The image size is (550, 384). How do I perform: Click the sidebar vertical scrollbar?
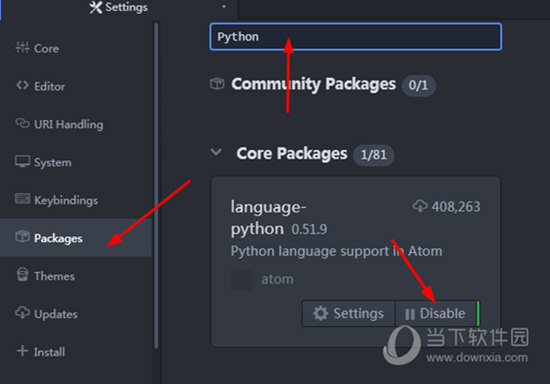pyautogui.click(x=156, y=186)
